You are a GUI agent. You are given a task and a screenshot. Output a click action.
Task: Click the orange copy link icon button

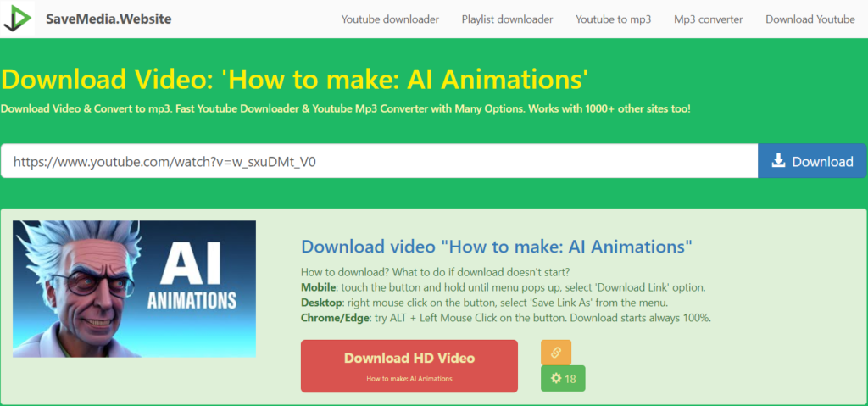(x=556, y=353)
